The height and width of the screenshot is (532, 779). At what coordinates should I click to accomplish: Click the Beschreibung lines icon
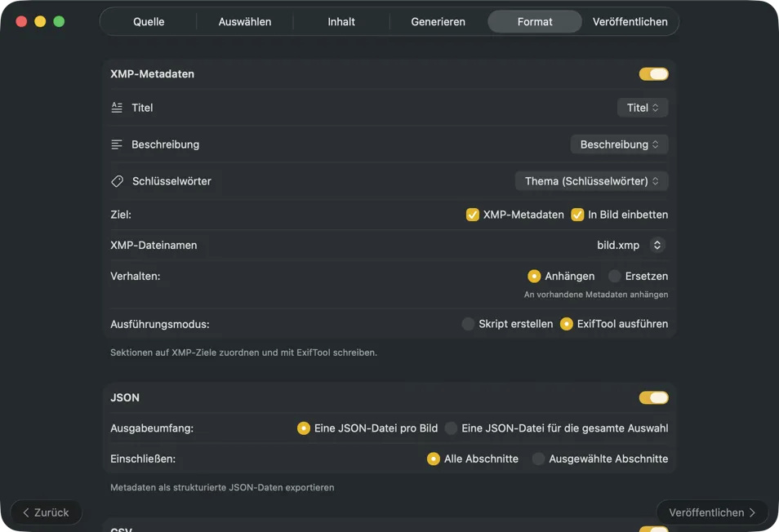pyautogui.click(x=117, y=144)
